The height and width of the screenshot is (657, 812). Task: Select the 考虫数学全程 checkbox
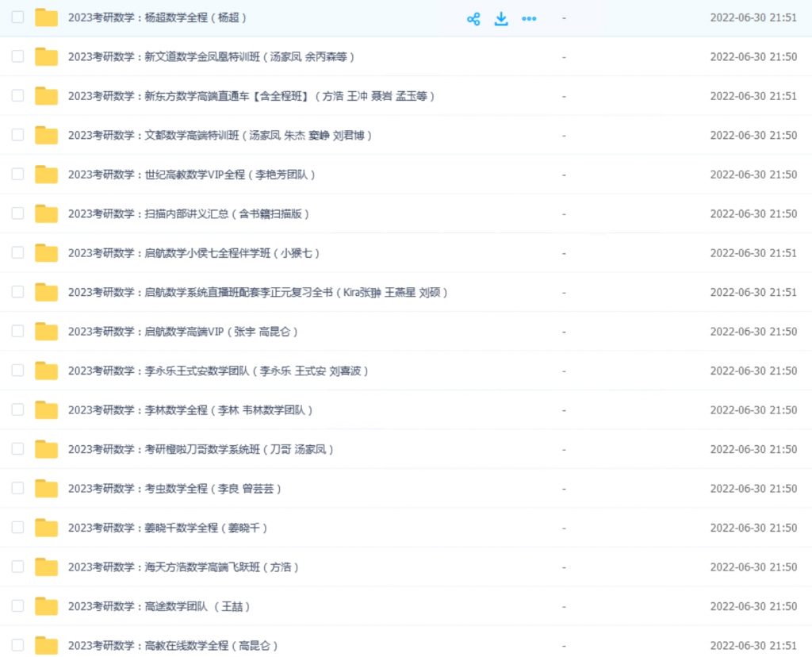17,488
